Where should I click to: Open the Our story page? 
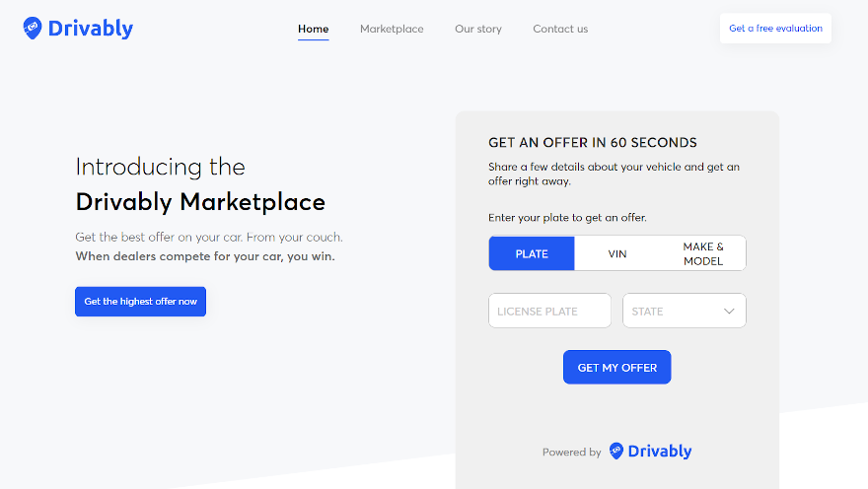[478, 29]
